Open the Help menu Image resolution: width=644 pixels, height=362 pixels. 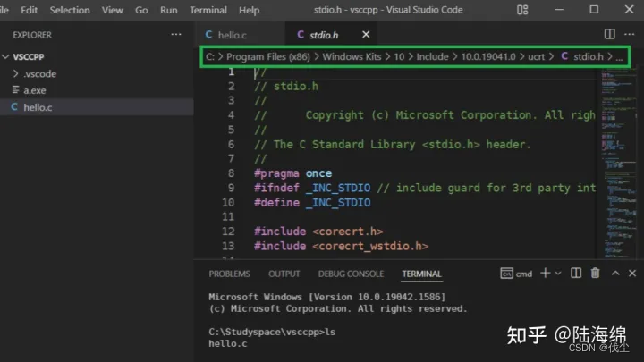(249, 10)
